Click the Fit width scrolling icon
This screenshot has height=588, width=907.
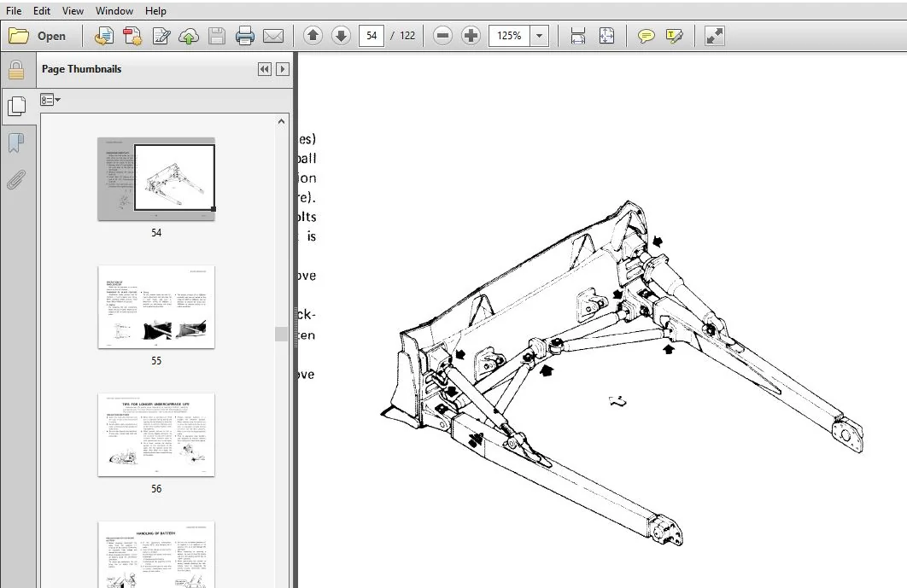pyautogui.click(x=578, y=36)
